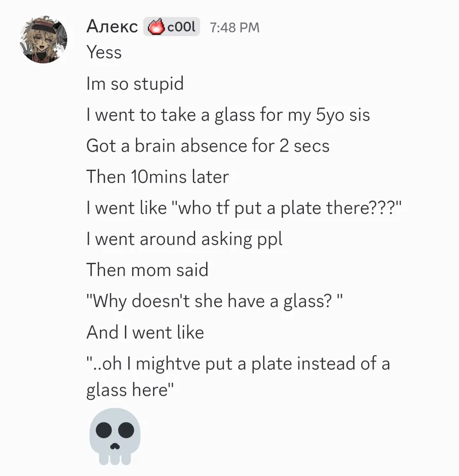This screenshot has height=476, width=459.
Task: Select the message about the 5yo sis
Action: (x=228, y=115)
